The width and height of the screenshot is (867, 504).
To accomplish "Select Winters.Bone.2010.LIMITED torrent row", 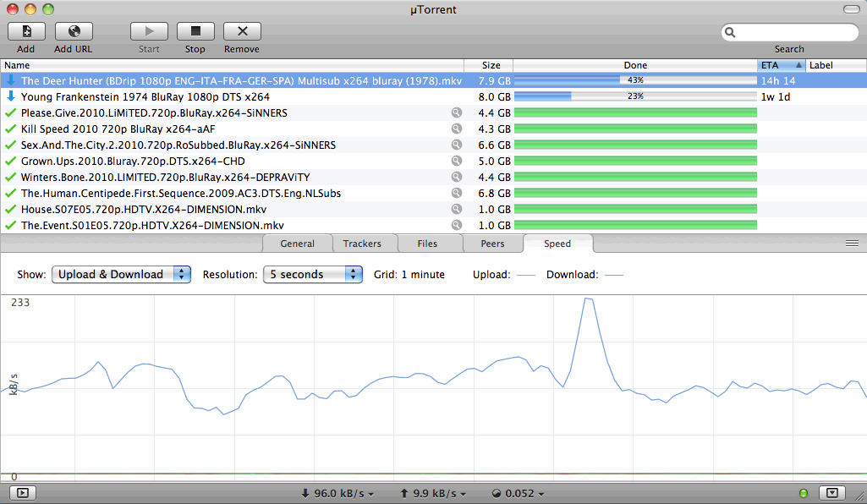I will click(433, 177).
